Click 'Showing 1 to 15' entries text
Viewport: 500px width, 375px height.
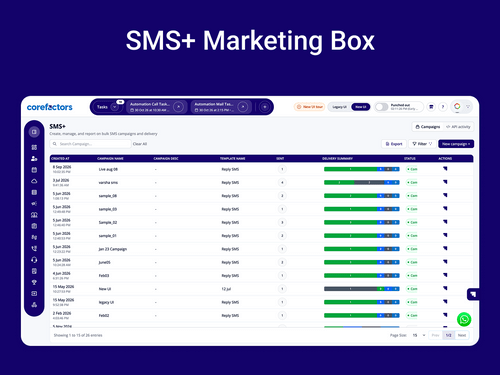78,335
